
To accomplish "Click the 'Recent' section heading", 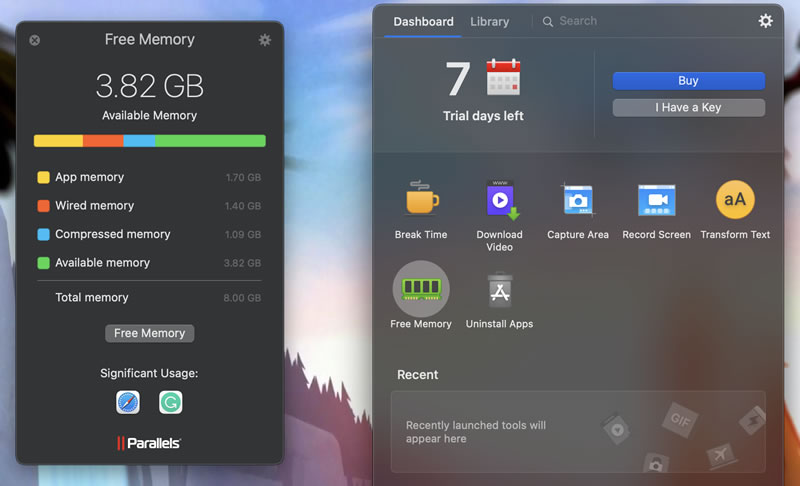I will (417, 375).
